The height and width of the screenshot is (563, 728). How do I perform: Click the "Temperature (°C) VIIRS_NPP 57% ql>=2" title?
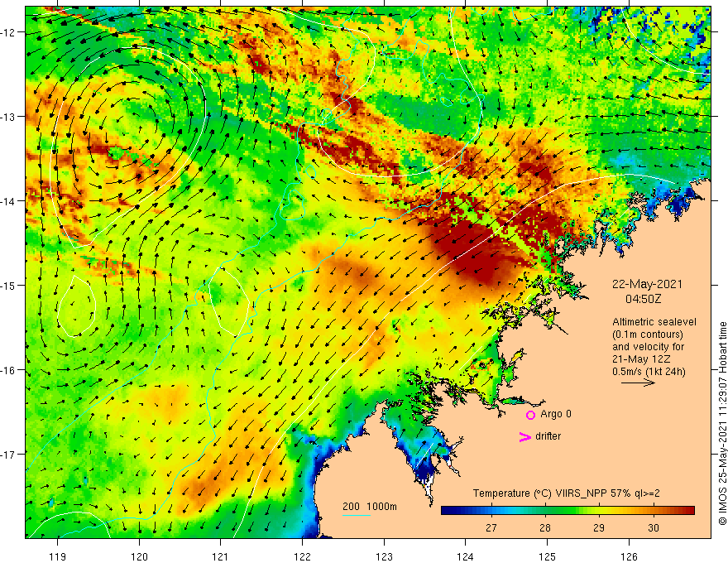tap(566, 493)
